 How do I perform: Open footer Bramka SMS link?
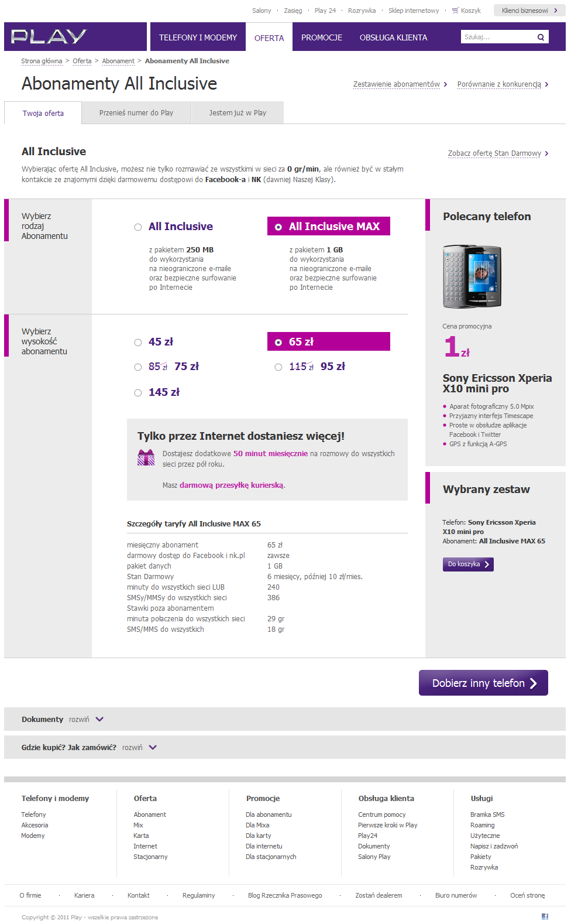pyautogui.click(x=487, y=815)
